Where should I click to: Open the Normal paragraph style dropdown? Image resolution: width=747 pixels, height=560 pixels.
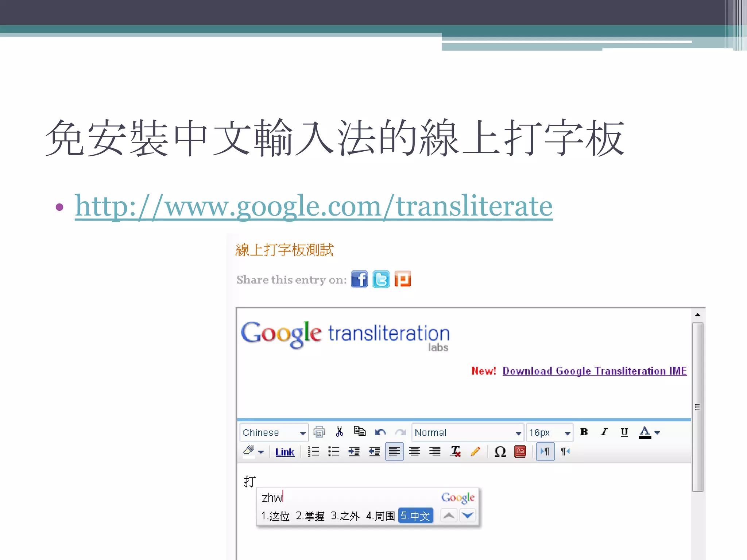(x=468, y=432)
